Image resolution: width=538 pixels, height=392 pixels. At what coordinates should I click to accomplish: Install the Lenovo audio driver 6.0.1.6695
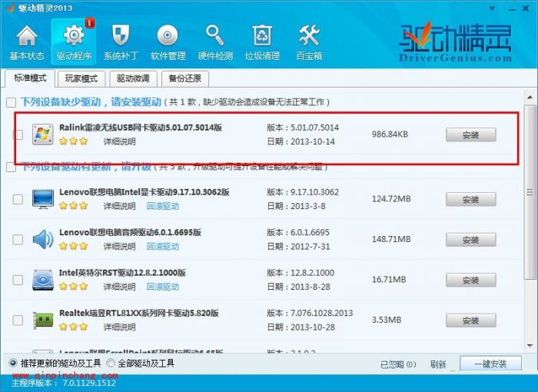point(470,240)
